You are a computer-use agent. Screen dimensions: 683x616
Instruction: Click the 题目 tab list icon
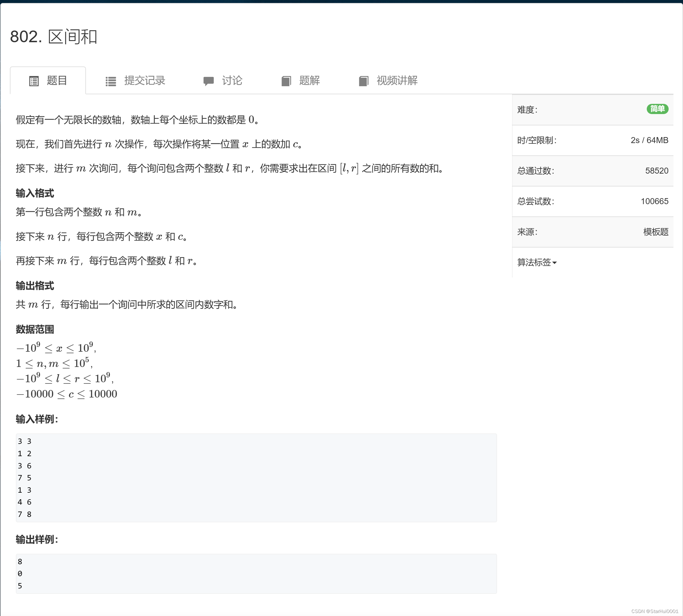click(34, 81)
